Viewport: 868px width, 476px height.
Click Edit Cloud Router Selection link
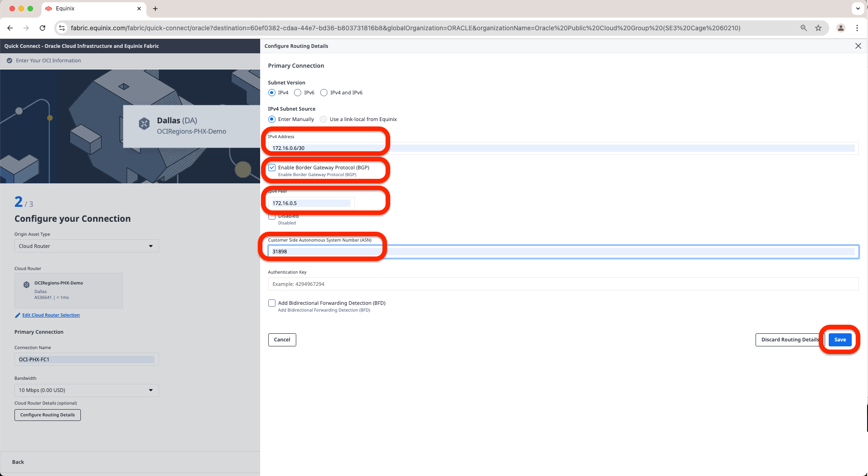(x=51, y=315)
